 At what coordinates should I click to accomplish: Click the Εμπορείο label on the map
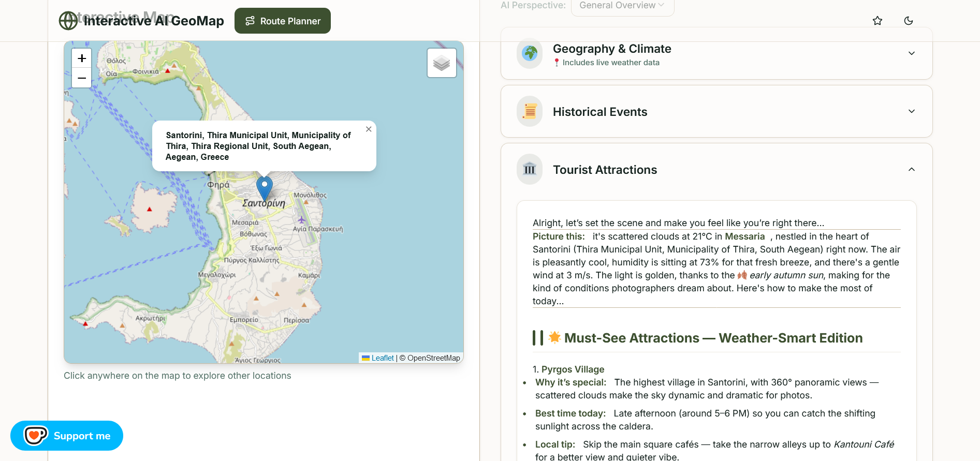pos(244,320)
